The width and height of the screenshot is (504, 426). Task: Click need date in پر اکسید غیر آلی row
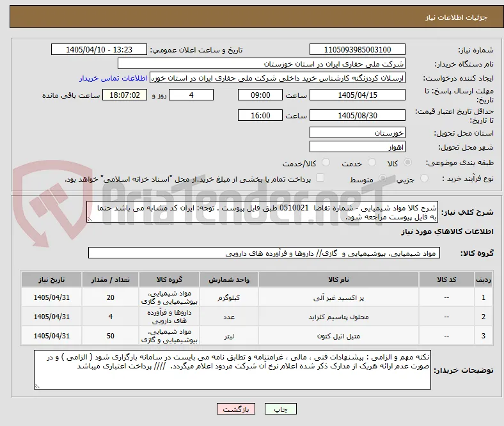coord(51,297)
